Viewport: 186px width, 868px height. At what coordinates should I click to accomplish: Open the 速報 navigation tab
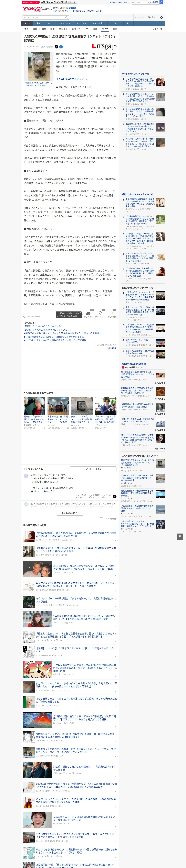point(38,24)
